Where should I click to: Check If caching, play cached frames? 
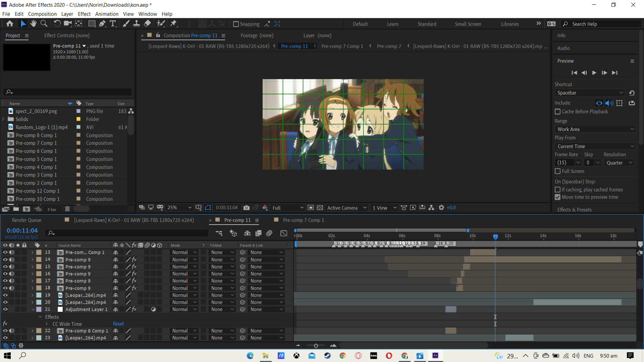pyautogui.click(x=558, y=190)
